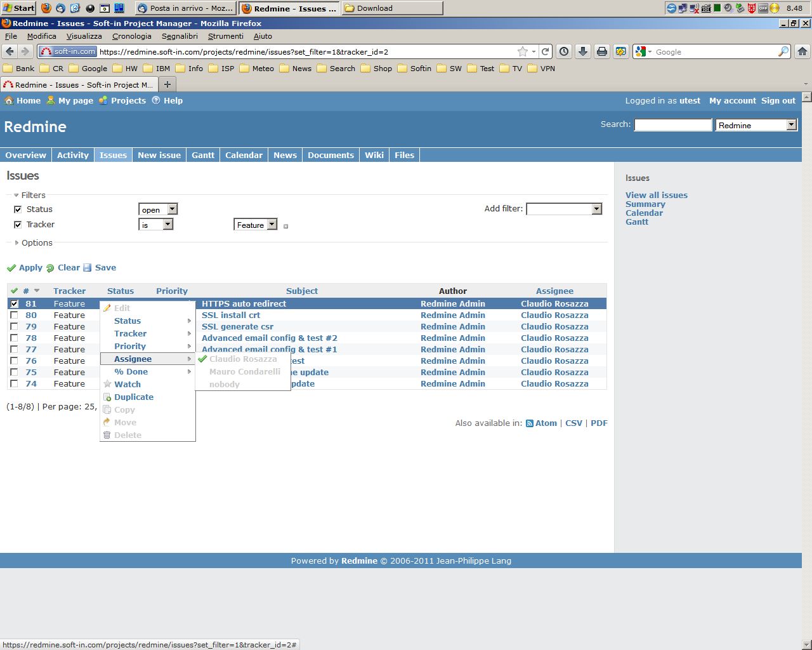The width and height of the screenshot is (812, 650).
Task: Open the Redmine project selector dropdown
Action: tap(756, 125)
